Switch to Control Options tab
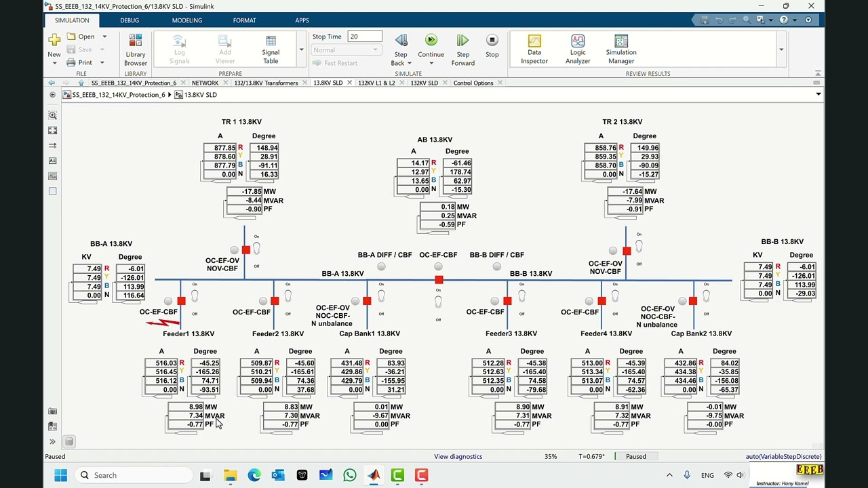The image size is (868, 488). tap(473, 83)
